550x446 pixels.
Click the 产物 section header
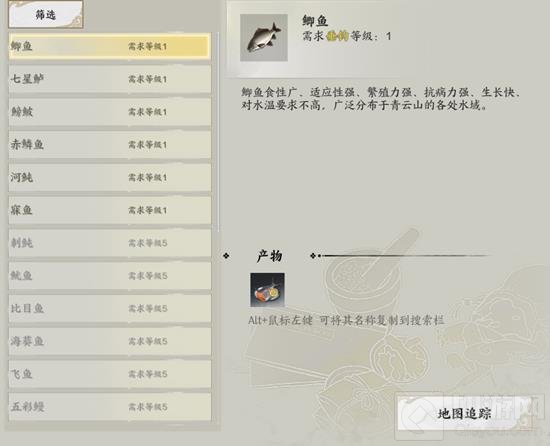tap(269, 256)
